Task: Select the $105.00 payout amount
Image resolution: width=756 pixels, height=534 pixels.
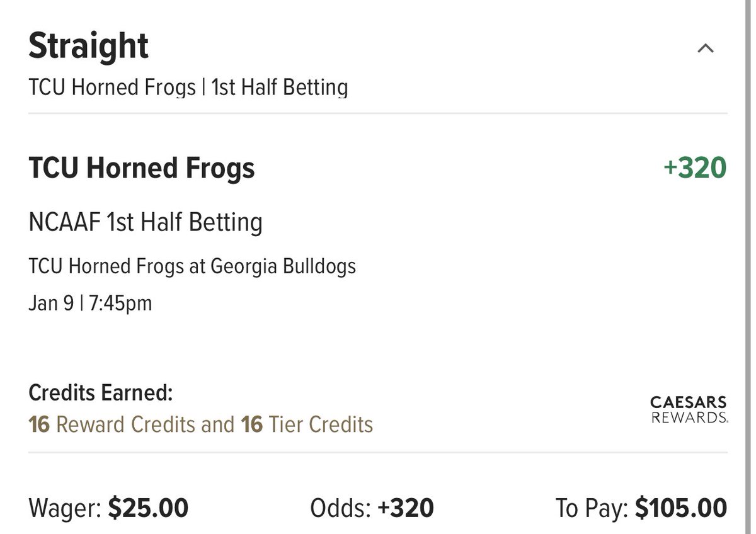Action: [x=680, y=508]
